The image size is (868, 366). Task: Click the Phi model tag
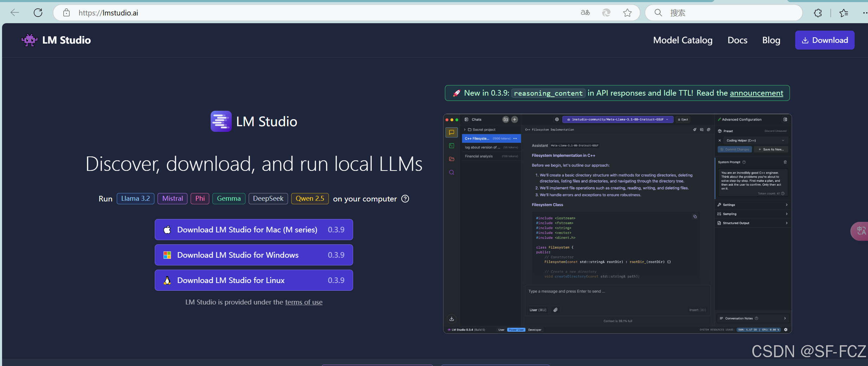200,199
